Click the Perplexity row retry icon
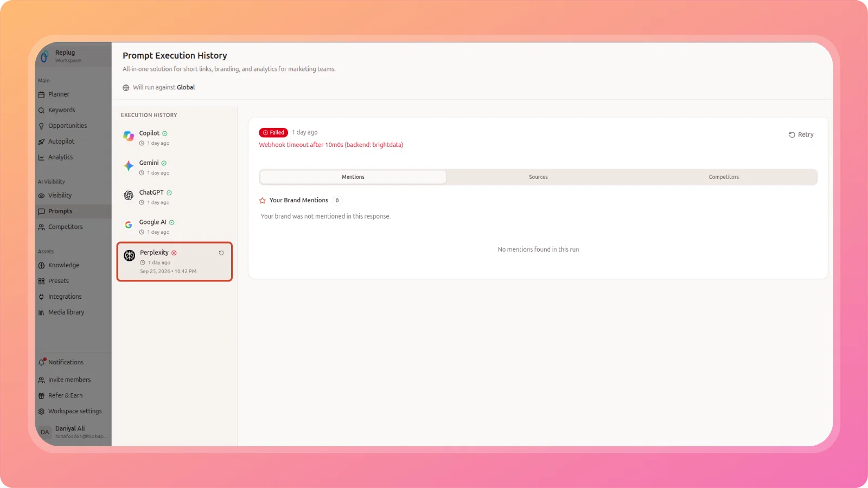Screen dimensions: 868x488 point(221,253)
